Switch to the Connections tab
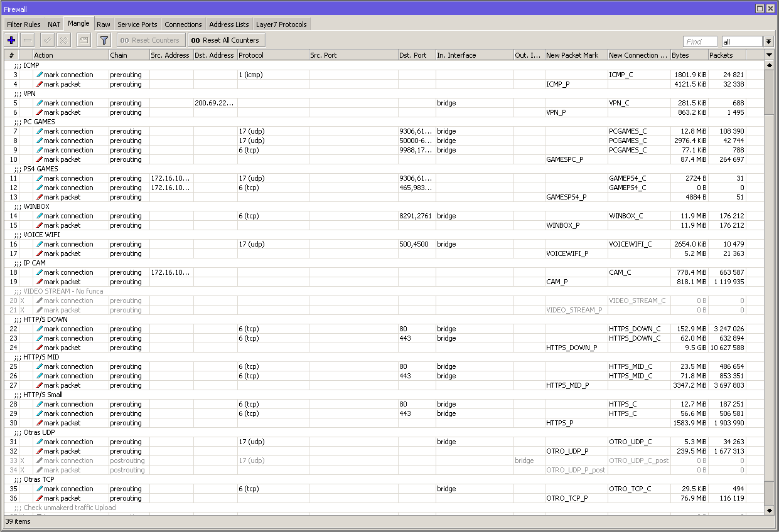This screenshot has height=532, width=779. 183,24
